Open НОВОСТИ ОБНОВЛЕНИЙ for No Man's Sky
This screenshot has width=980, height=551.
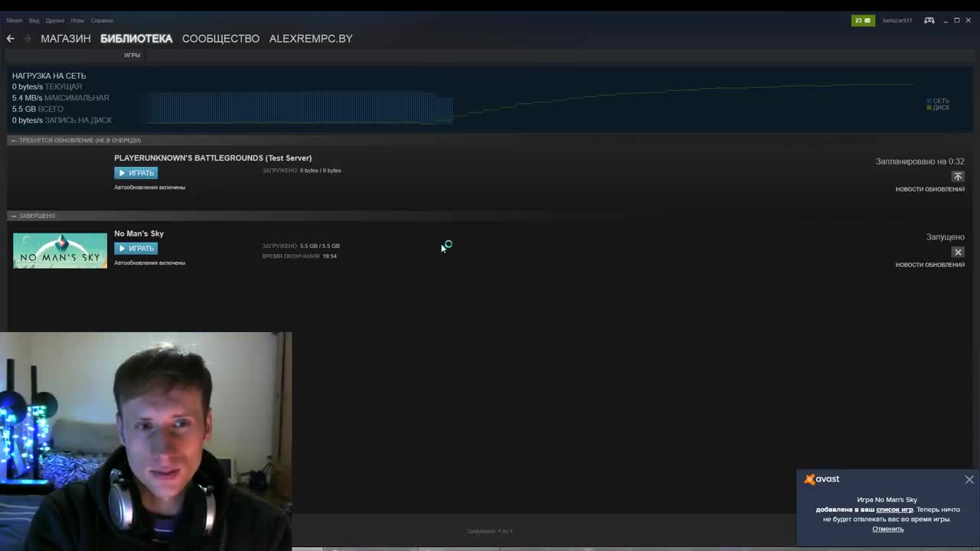coord(930,265)
